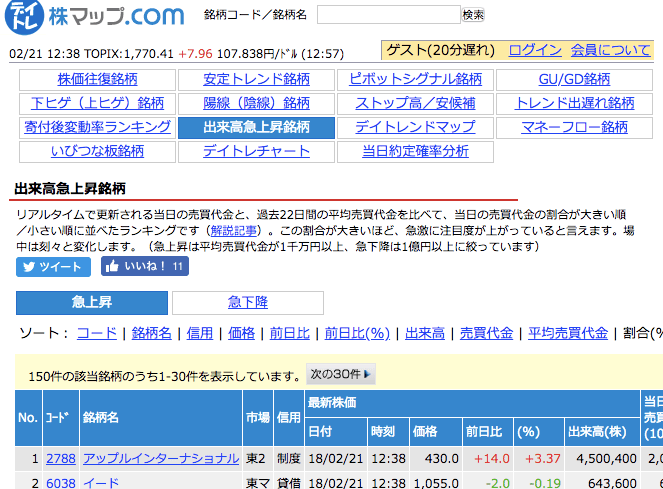Switch to the 急下降 tab

click(x=247, y=303)
